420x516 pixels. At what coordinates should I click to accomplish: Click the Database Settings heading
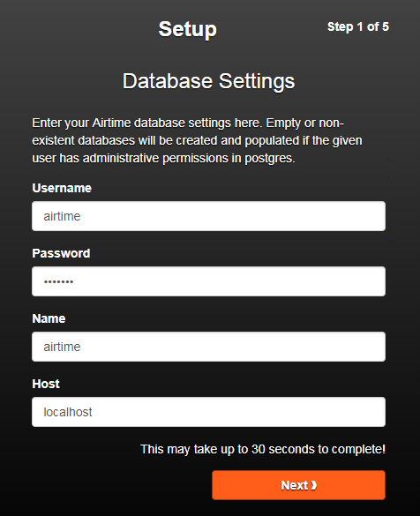tap(209, 81)
